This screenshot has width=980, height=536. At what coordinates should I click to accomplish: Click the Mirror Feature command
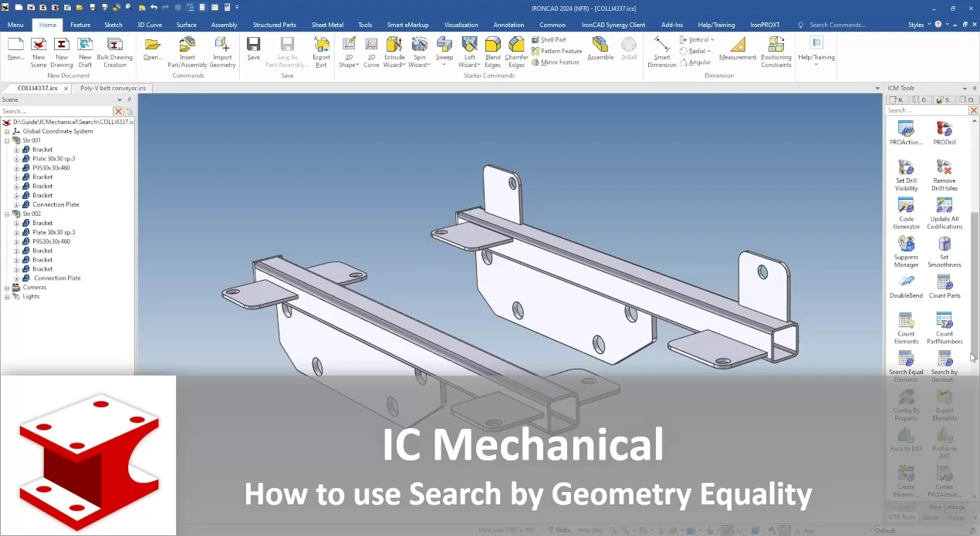coord(555,62)
